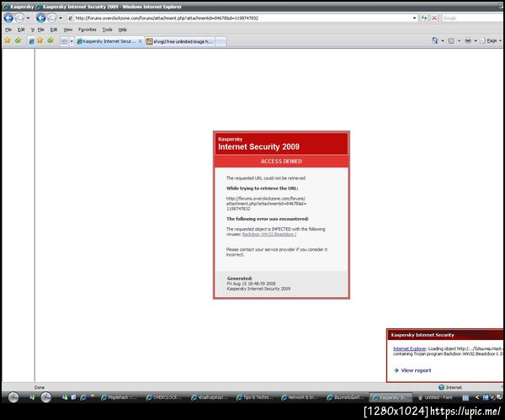
Task: Click Internet Explorer link in Kaspersky popup
Action: click(x=409, y=348)
